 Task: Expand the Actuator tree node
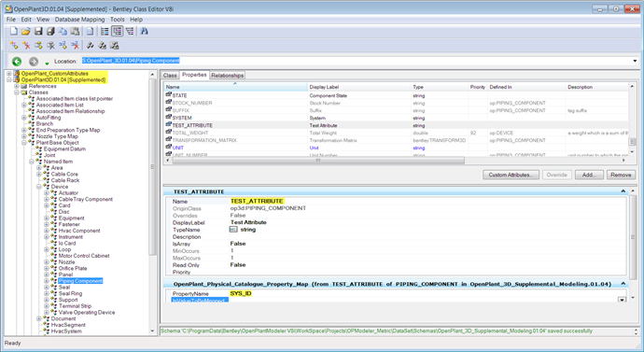(x=47, y=193)
